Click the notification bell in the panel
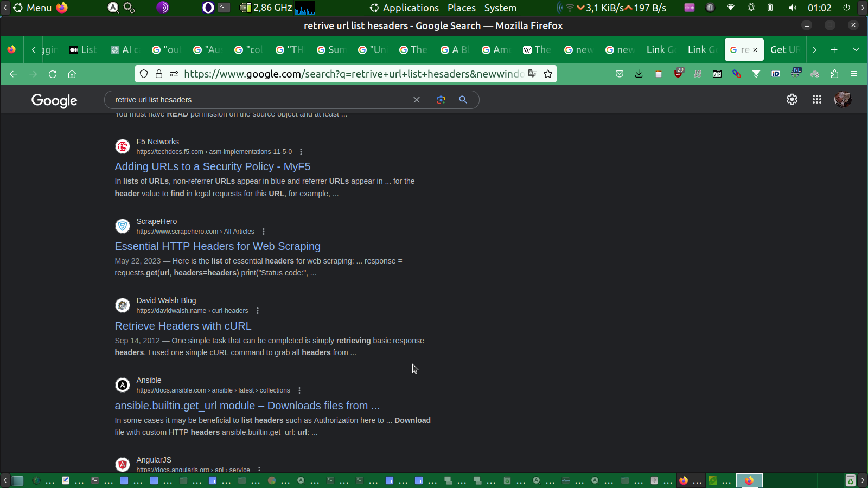Viewport: 868px width, 488px height. click(751, 8)
